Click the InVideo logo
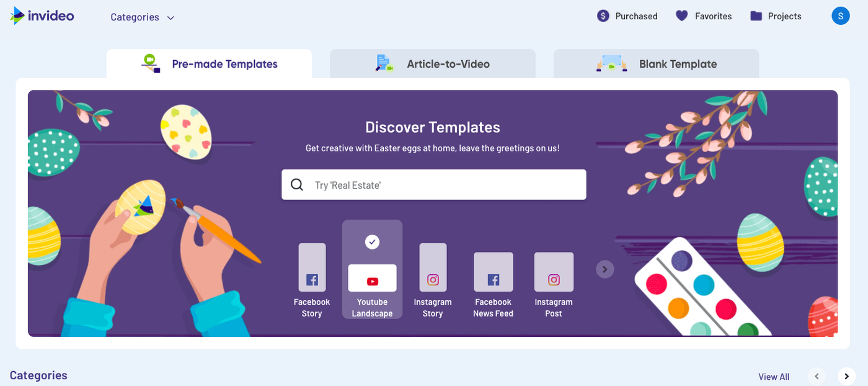Viewport: 868px width, 386px height. point(42,16)
